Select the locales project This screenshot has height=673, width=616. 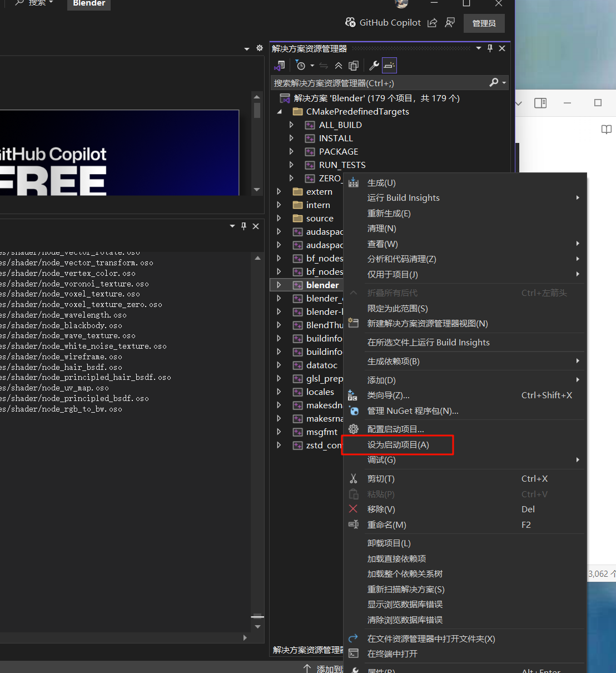[320, 392]
